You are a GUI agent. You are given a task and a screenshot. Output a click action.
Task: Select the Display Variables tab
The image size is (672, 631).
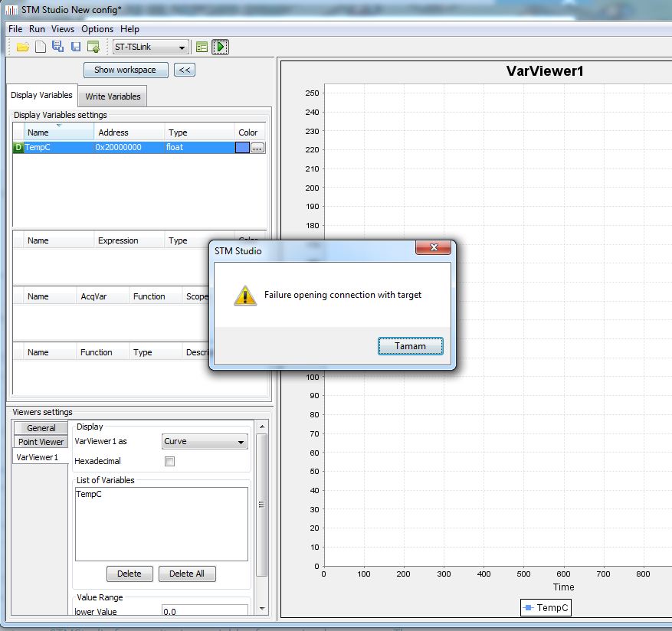click(x=41, y=95)
